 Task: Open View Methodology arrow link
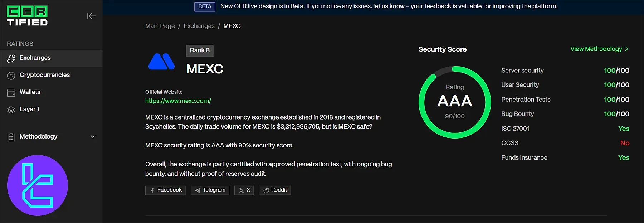coord(599,49)
